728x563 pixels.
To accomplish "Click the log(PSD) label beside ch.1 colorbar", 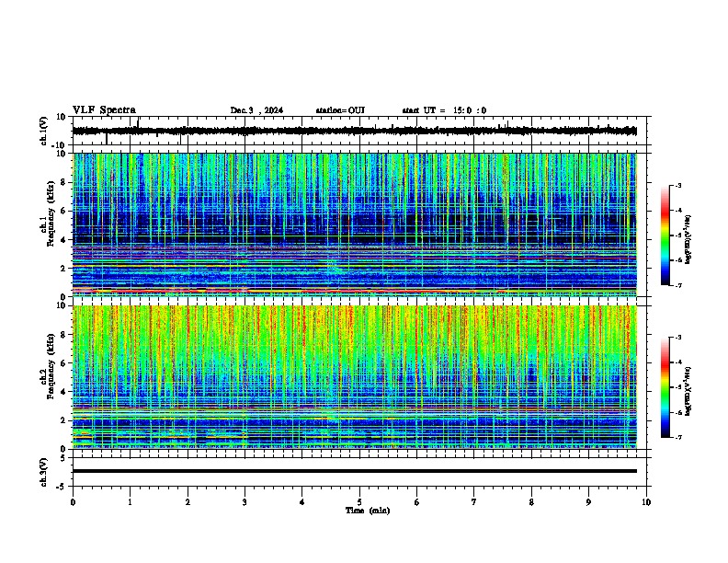I will pos(688,240).
